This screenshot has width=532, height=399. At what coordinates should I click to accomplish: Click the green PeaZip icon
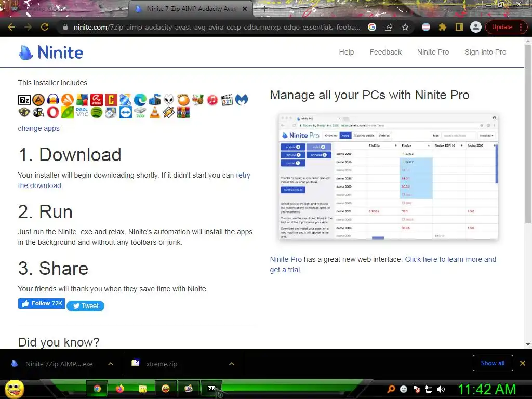pyautogui.click(x=68, y=112)
